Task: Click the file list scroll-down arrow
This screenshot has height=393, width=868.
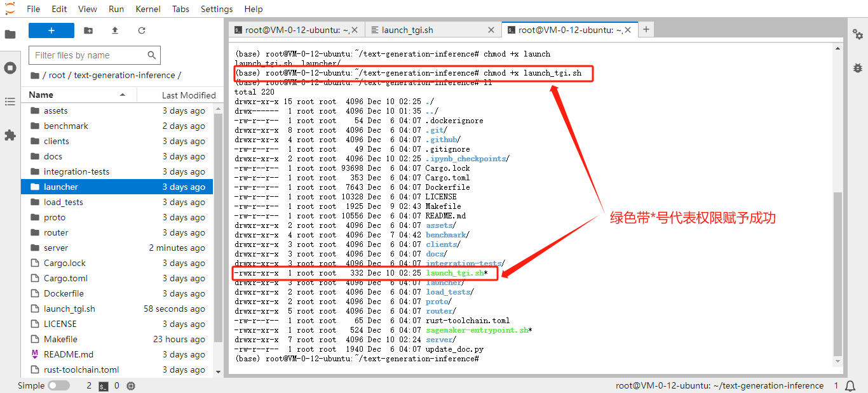Action: click(x=218, y=371)
